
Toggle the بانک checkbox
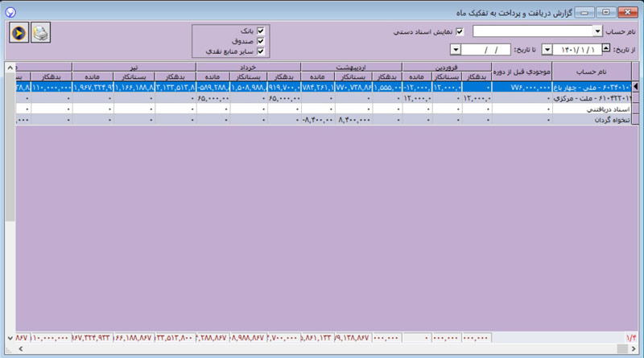pyautogui.click(x=260, y=31)
